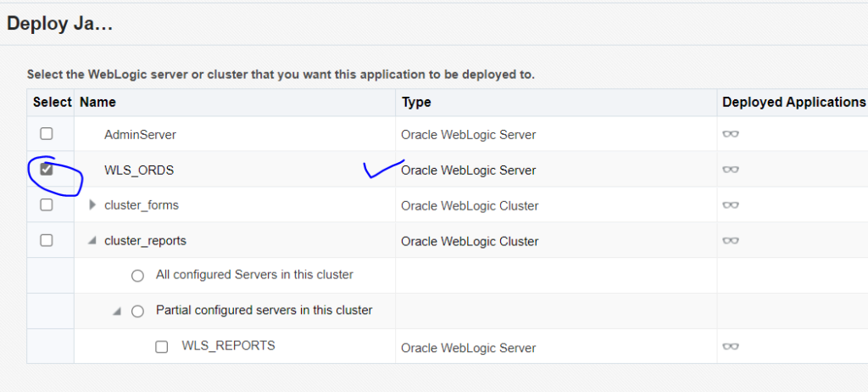Choose Partial configured servers radio option

[138, 311]
